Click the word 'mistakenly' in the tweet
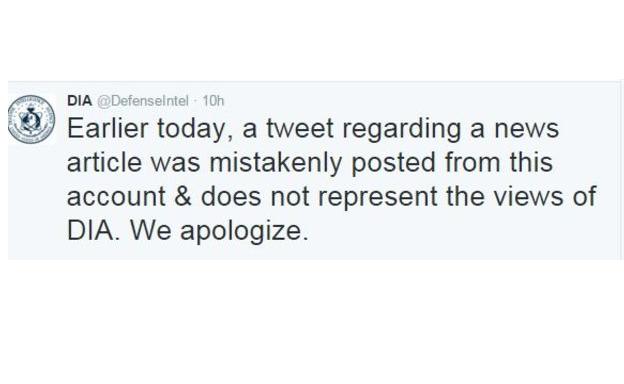This screenshot has width=624, height=384. (x=275, y=164)
